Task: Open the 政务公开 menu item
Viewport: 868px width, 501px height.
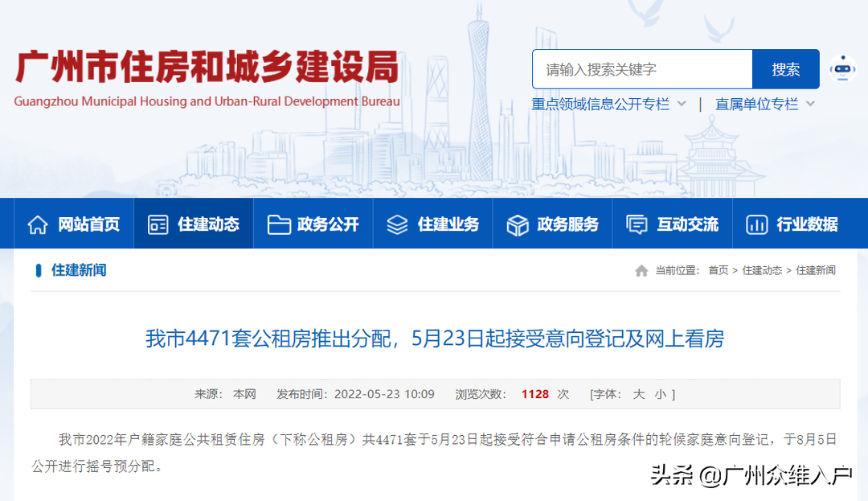Action: click(x=313, y=224)
